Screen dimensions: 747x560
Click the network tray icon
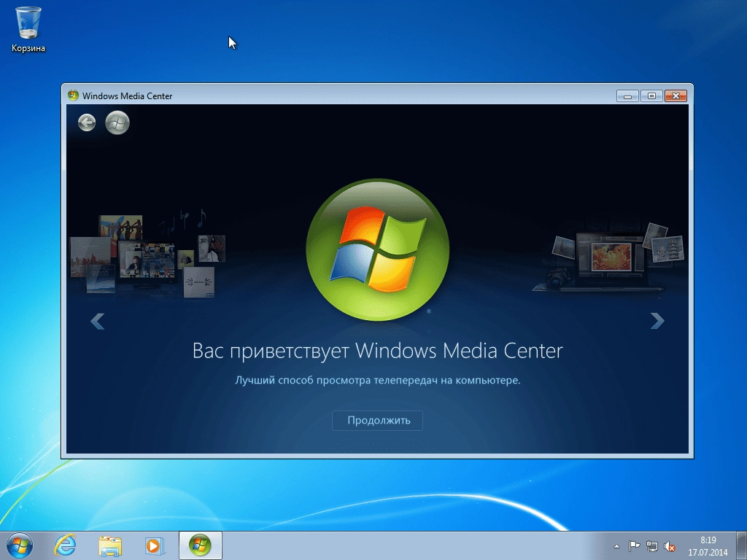point(651,546)
